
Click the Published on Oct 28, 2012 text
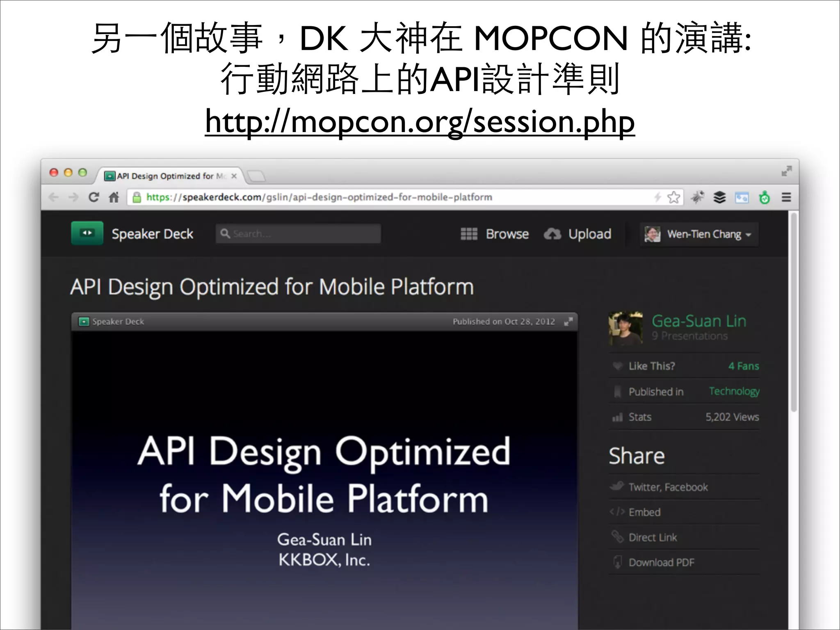coord(504,322)
